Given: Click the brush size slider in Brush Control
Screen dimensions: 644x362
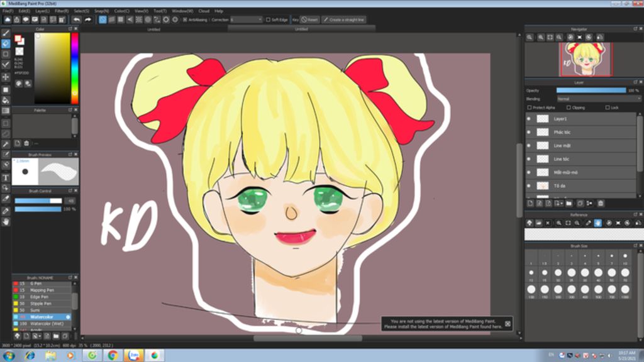Looking at the screenshot, I should point(38,200).
